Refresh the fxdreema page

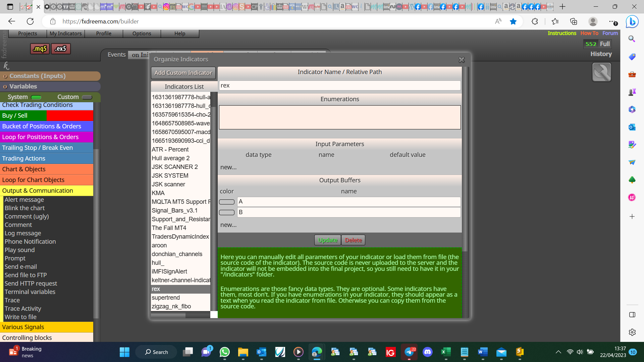pyautogui.click(x=30, y=21)
